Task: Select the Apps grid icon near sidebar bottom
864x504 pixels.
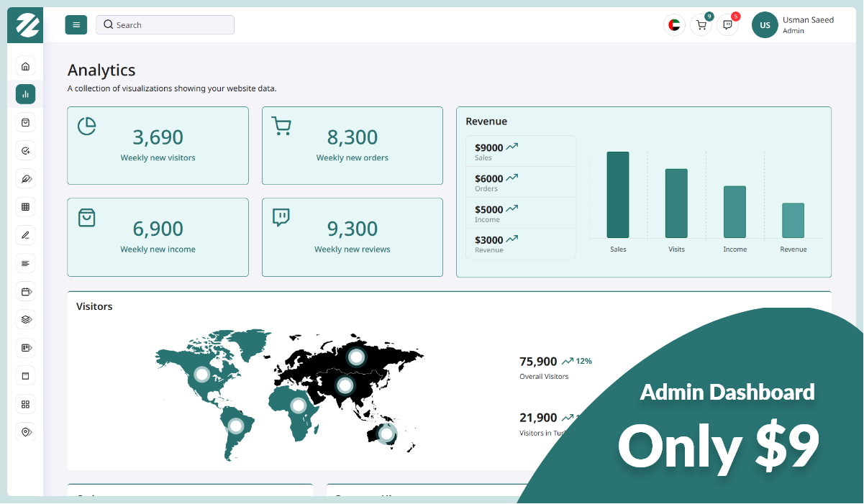Action: click(25, 403)
